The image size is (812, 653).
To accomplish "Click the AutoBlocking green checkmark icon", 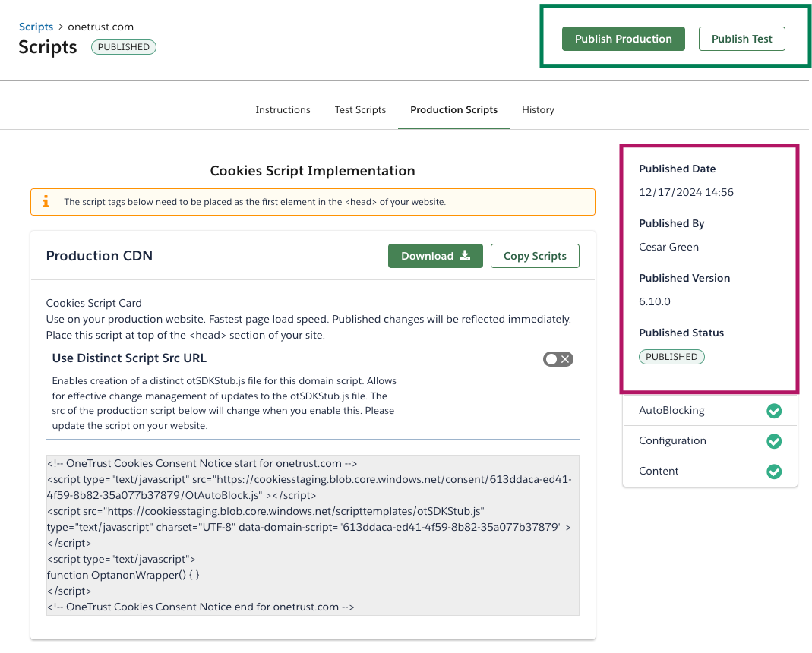I will (773, 411).
